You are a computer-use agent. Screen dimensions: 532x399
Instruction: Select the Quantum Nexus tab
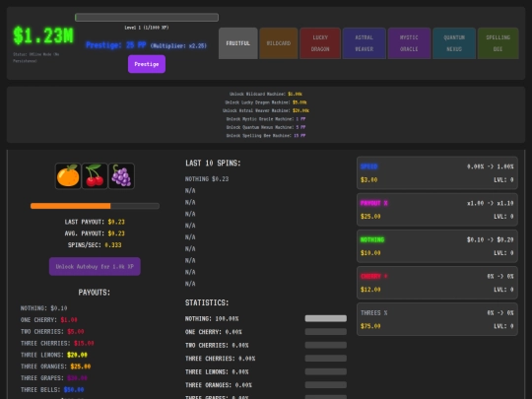(454, 43)
